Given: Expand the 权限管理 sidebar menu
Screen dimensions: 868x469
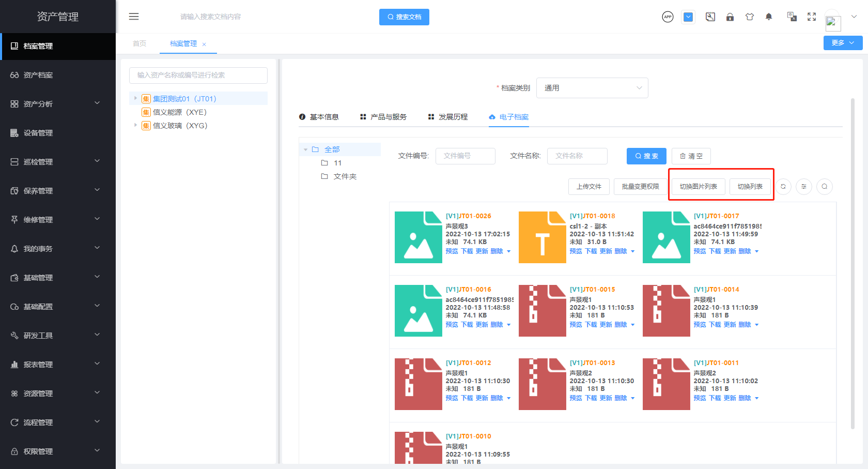Looking at the screenshot, I should [x=58, y=451].
